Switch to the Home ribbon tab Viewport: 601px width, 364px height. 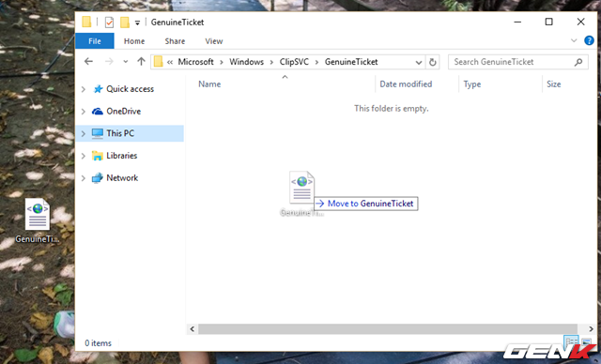point(134,41)
